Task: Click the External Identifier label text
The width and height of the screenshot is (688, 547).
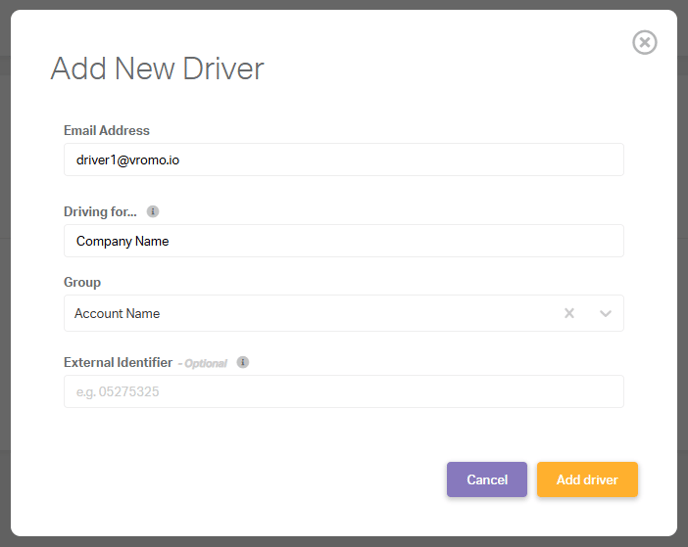Action: click(x=118, y=362)
